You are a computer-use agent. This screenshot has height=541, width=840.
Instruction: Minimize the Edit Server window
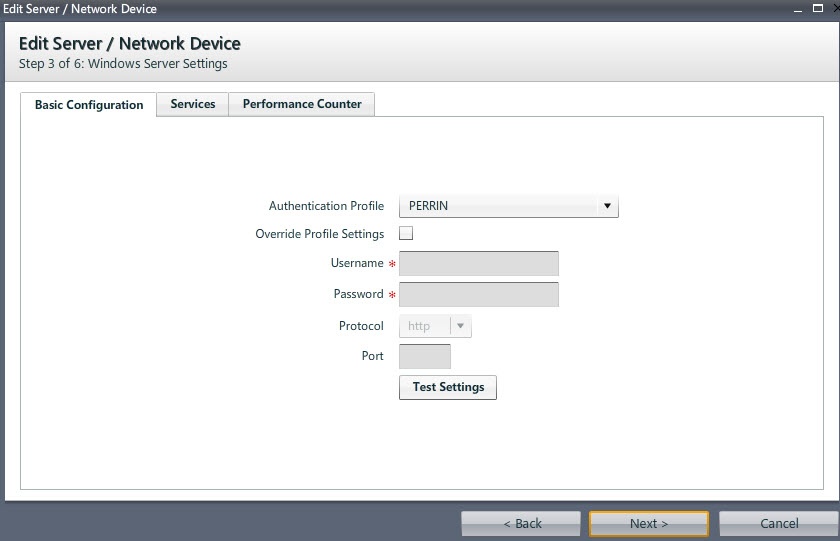point(797,9)
